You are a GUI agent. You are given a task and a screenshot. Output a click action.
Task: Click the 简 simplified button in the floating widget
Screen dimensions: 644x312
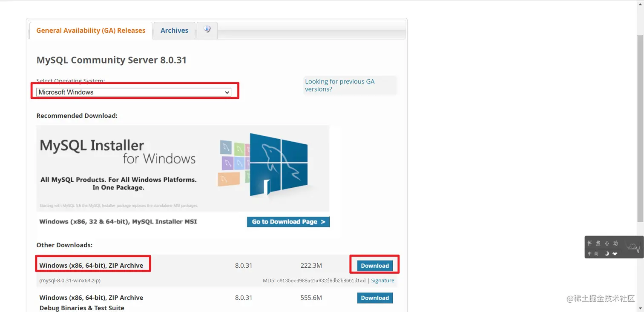596,254
